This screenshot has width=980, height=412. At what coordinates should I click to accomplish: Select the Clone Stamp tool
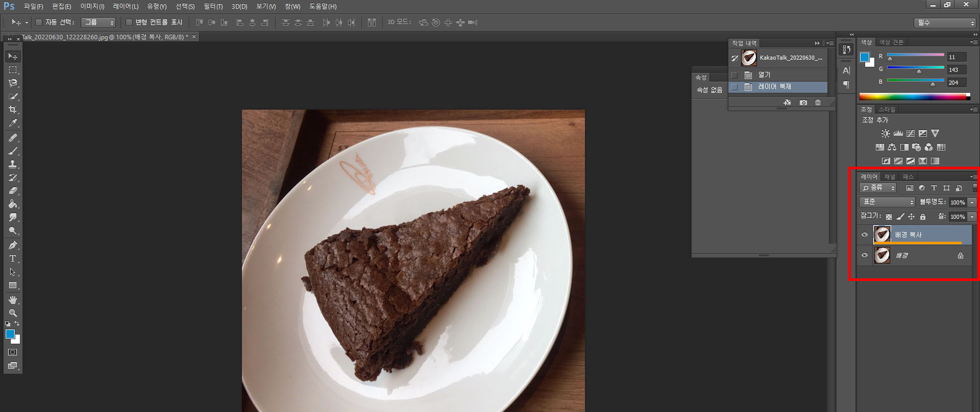tap(13, 164)
